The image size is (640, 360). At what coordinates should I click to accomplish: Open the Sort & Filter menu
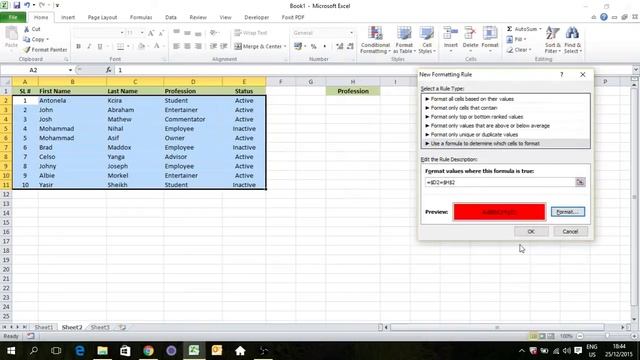(x=553, y=40)
